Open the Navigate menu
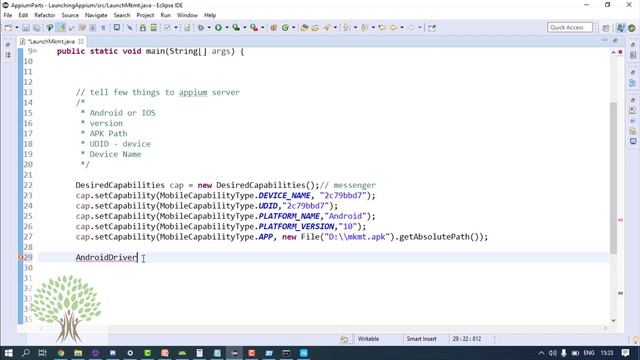This screenshot has height=360, width=640. point(96,15)
